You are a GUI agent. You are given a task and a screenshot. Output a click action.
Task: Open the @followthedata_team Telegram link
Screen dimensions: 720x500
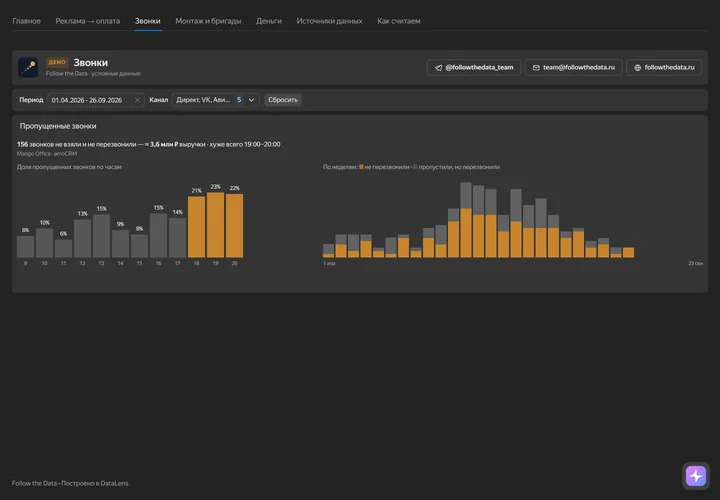pyautogui.click(x=473, y=67)
